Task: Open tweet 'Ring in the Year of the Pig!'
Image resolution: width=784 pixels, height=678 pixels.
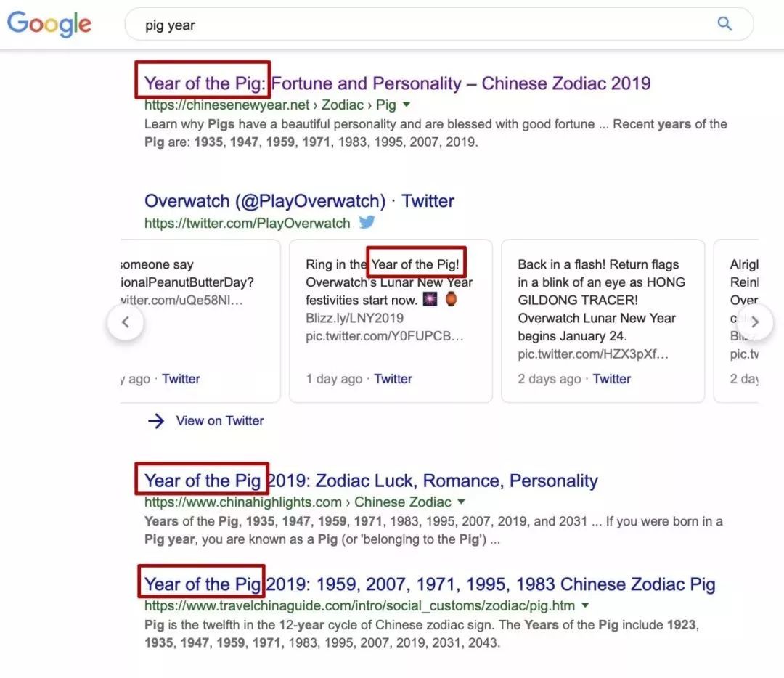Action: point(391,321)
